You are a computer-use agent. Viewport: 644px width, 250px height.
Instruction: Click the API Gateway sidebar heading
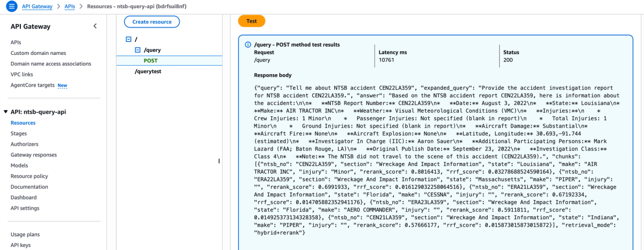click(x=31, y=26)
